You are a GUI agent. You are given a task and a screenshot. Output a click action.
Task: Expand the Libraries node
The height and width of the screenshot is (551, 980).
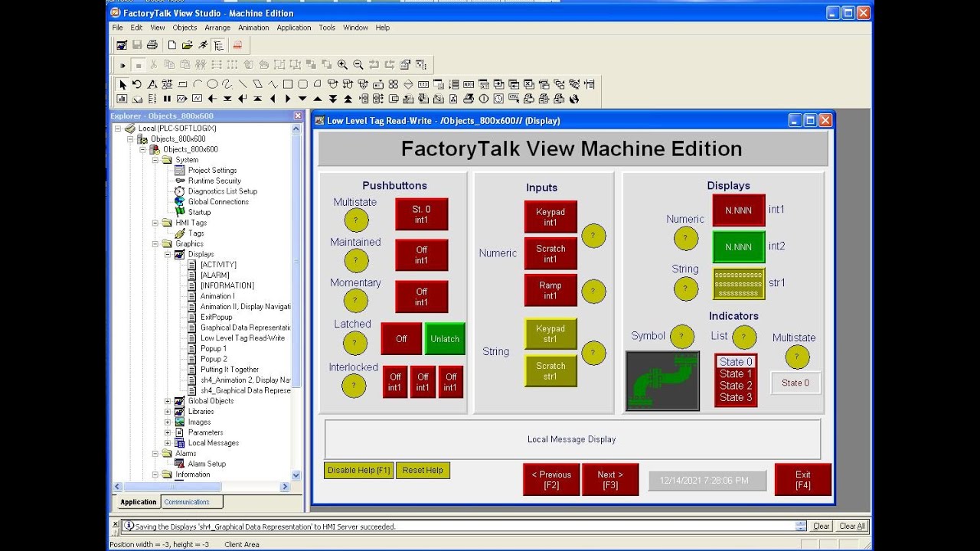(x=168, y=412)
